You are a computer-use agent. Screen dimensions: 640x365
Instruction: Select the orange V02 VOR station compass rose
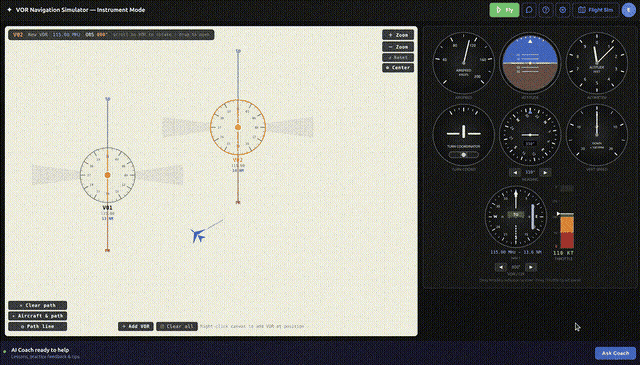click(238, 127)
